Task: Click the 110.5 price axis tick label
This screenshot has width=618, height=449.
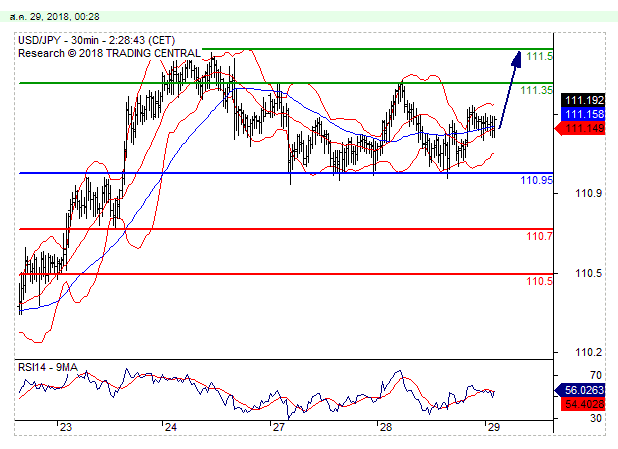Action: pos(588,273)
